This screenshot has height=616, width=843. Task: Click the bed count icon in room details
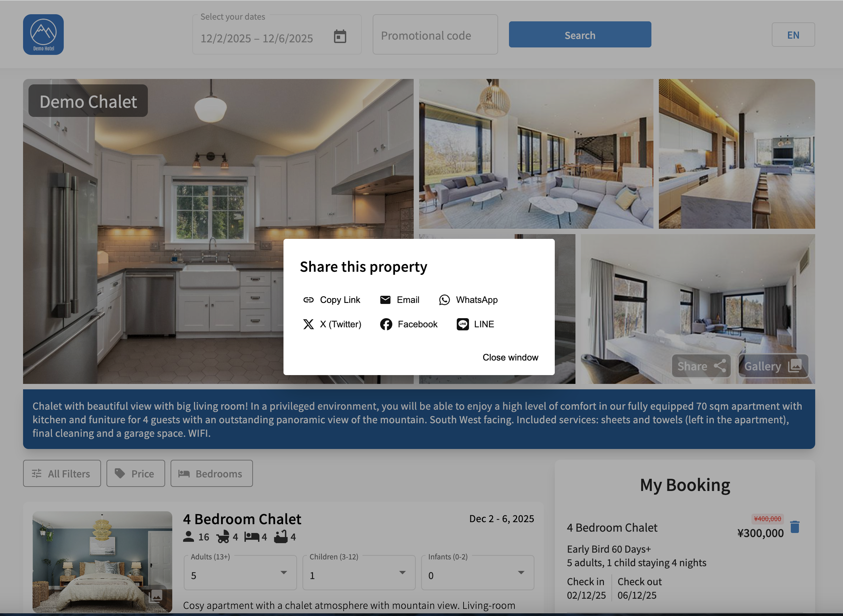[252, 537]
